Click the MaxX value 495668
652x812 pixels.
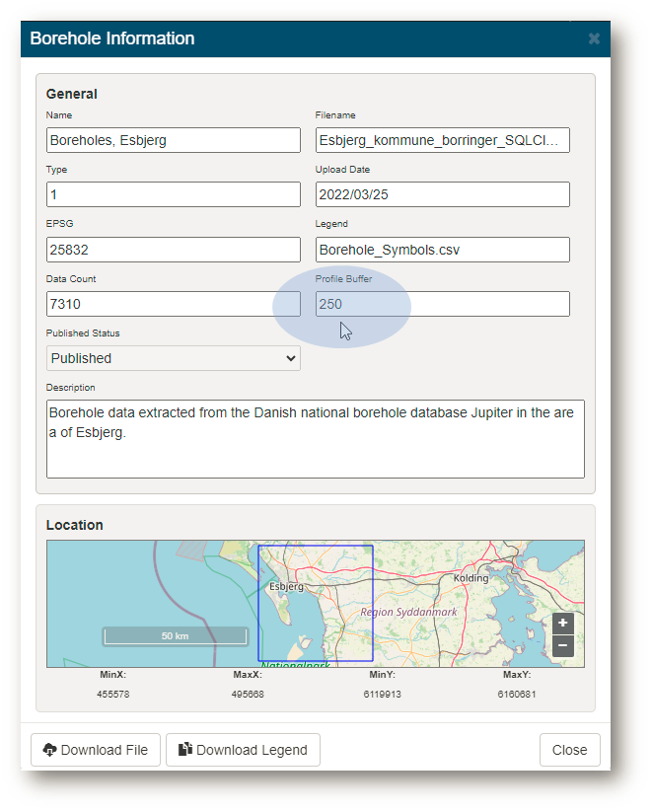click(248, 694)
